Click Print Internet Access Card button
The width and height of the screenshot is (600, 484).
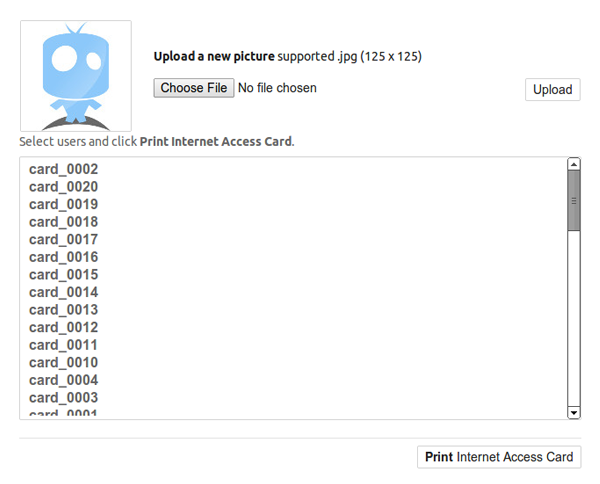click(x=499, y=457)
